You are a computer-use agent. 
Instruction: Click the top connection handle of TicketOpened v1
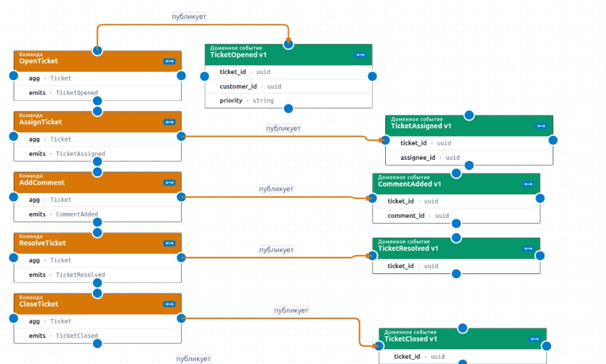(288, 44)
